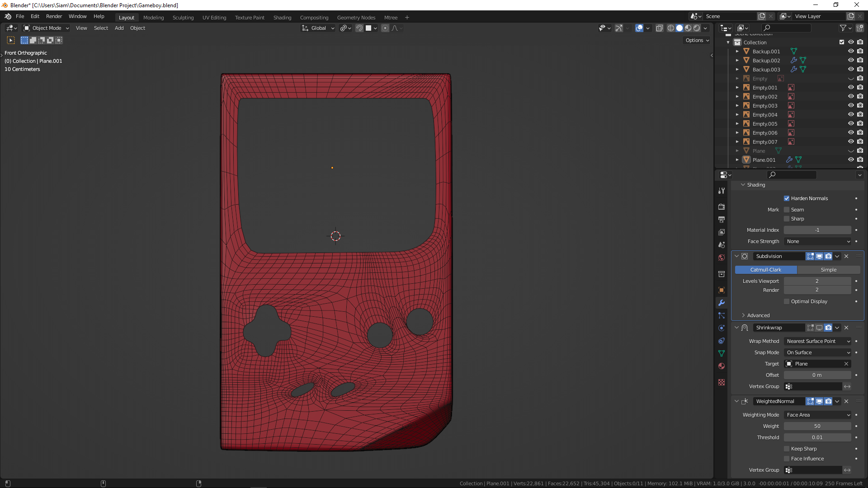The width and height of the screenshot is (868, 488).
Task: Open the Render menu
Action: [x=54, y=16]
